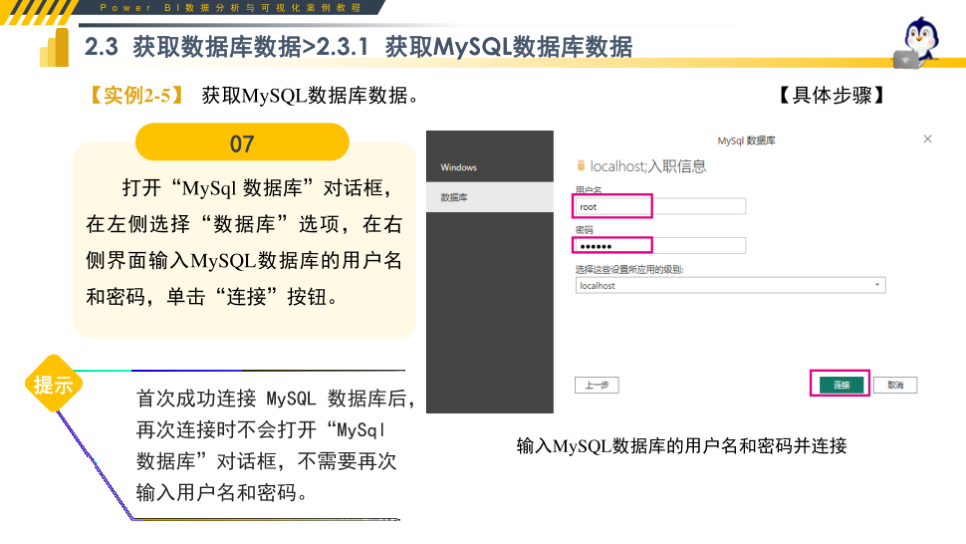Open the localhost level dropdown
Image resolution: width=966 pixels, height=544 pixels.
730,285
